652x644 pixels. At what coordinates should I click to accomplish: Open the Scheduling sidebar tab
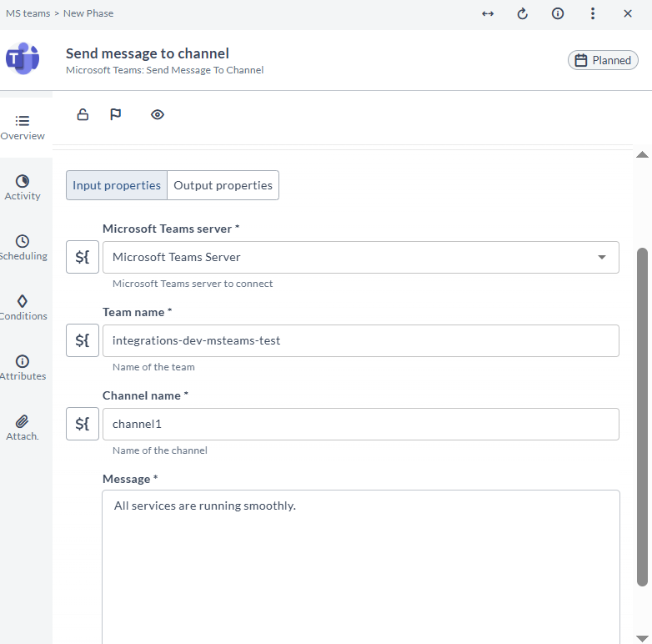click(x=23, y=248)
